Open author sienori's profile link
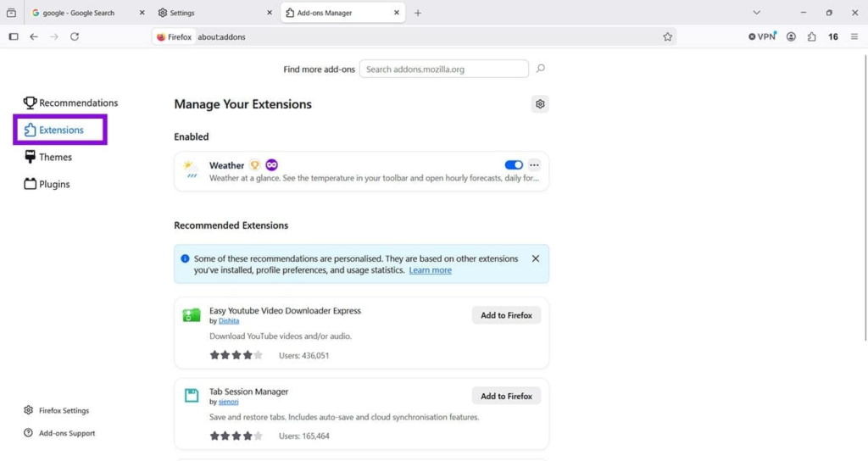The width and height of the screenshot is (868, 461). (228, 402)
